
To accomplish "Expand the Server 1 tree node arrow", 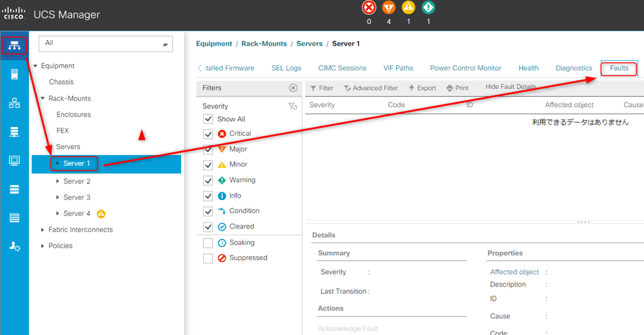I will pyautogui.click(x=57, y=163).
